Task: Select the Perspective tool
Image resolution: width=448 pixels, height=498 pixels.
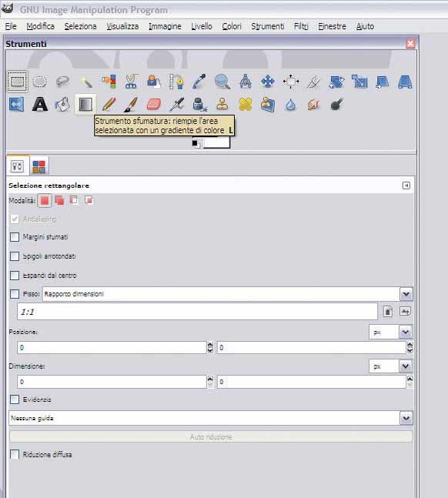Action: point(405,82)
